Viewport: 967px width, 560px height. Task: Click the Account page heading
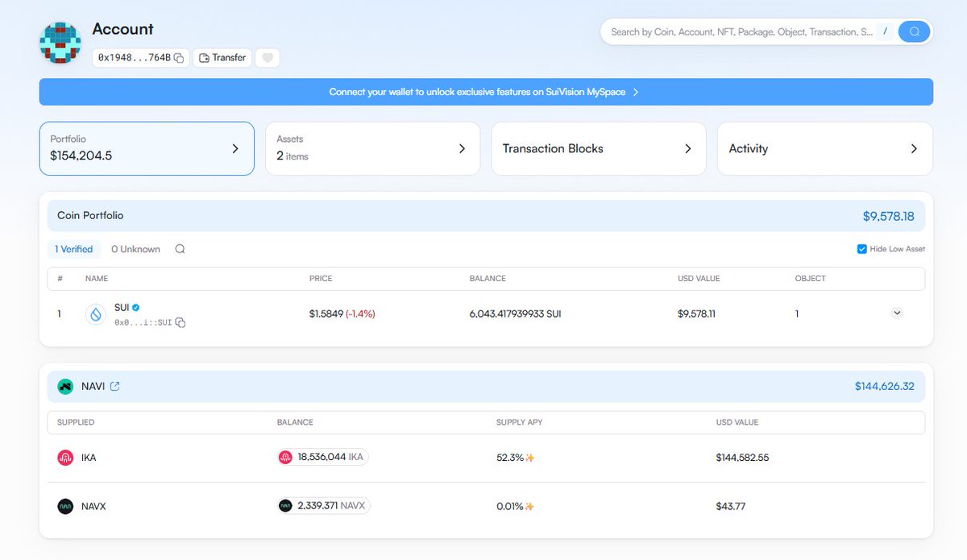(122, 29)
